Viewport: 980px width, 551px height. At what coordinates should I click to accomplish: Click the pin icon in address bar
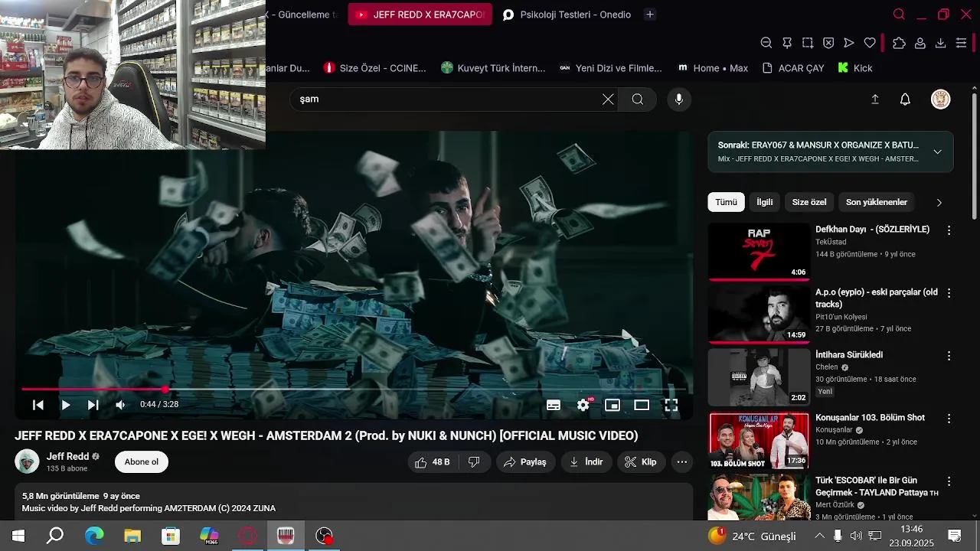coord(787,43)
